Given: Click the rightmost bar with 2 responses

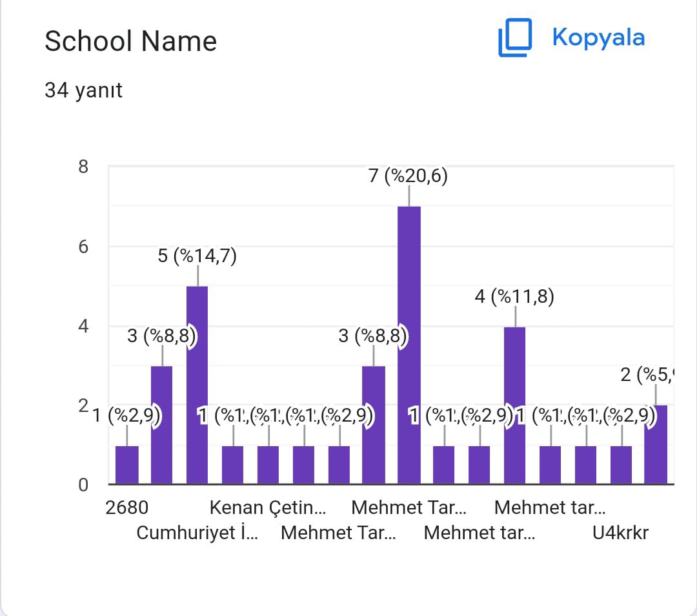Looking at the screenshot, I should 656,444.
